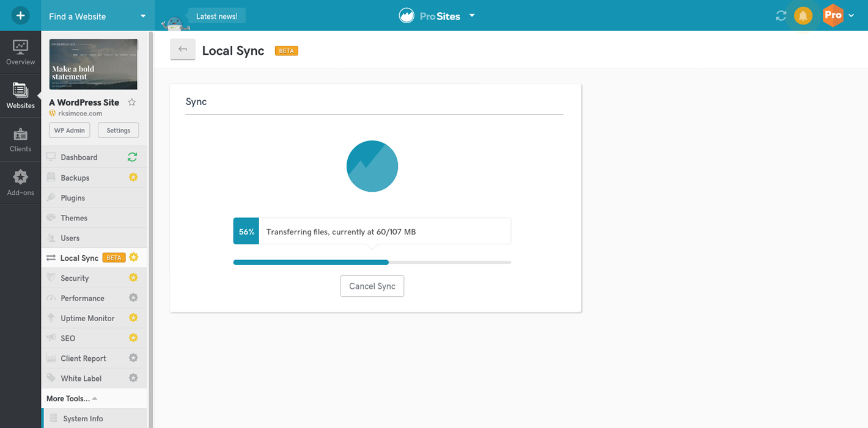Viewport: 868px width, 428px height.
Task: Toggle the Performance add-on gear badge
Action: tap(133, 298)
